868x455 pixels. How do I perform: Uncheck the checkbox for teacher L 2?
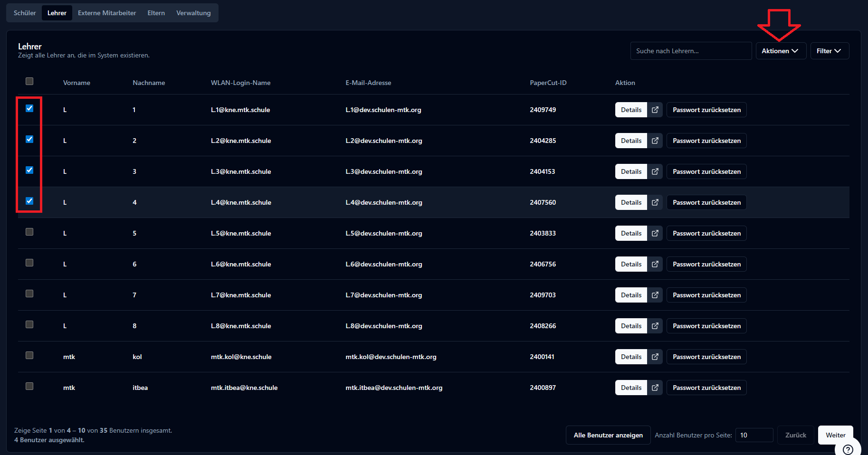tap(29, 139)
